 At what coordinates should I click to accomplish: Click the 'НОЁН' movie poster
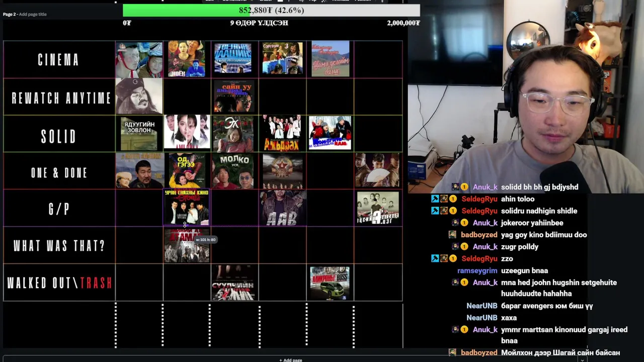click(187, 59)
